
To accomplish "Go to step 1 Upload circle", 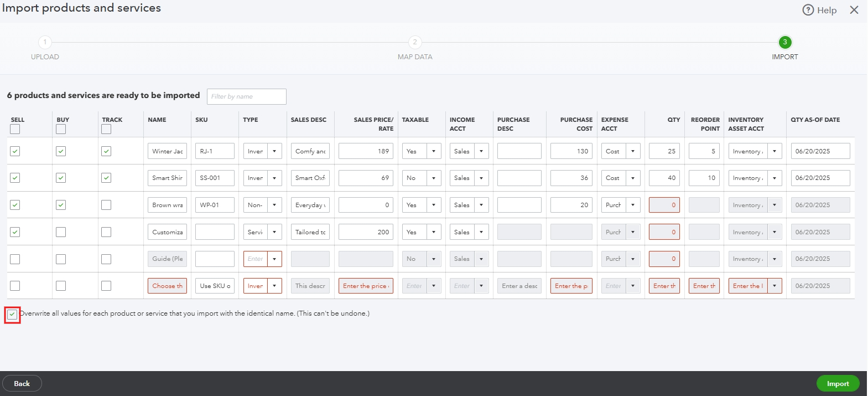I will 45,42.
